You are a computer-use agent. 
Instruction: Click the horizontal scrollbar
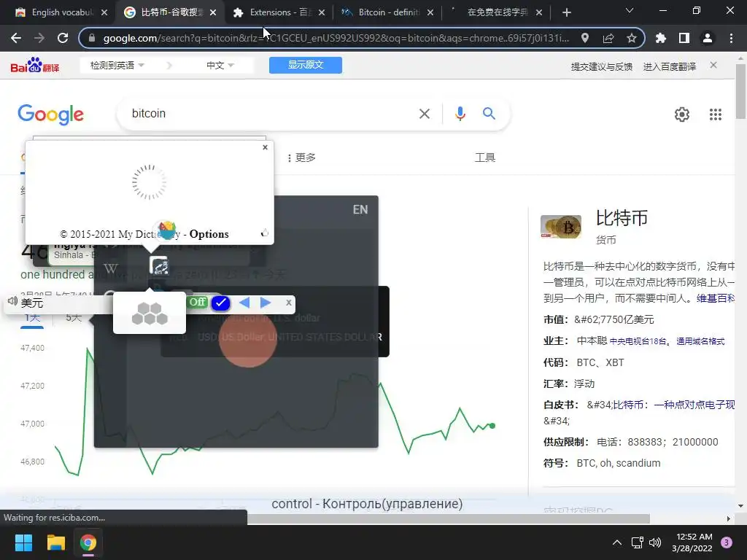point(448,518)
